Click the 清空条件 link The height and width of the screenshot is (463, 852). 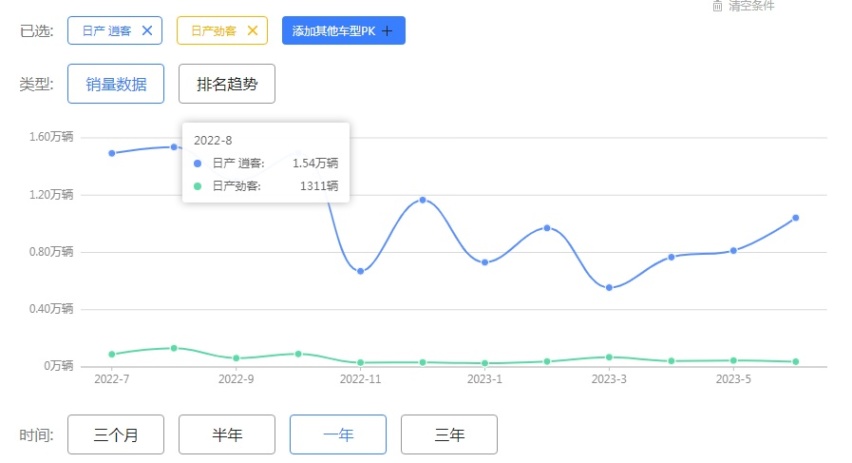pyautogui.click(x=751, y=6)
